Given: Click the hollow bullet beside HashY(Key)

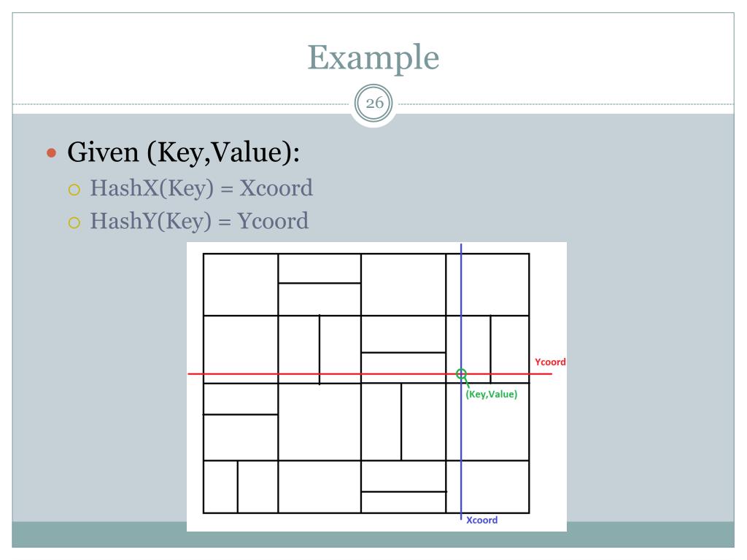Looking at the screenshot, I should [74, 222].
